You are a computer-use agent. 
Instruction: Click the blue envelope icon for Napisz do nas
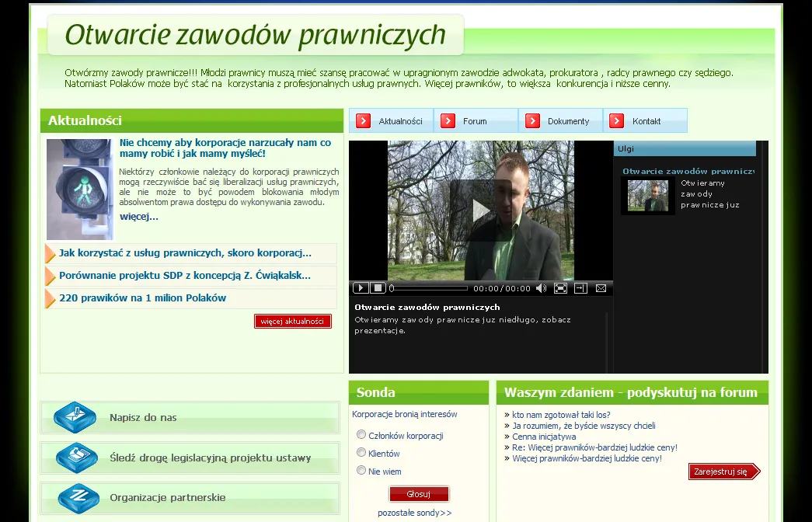[x=75, y=417]
